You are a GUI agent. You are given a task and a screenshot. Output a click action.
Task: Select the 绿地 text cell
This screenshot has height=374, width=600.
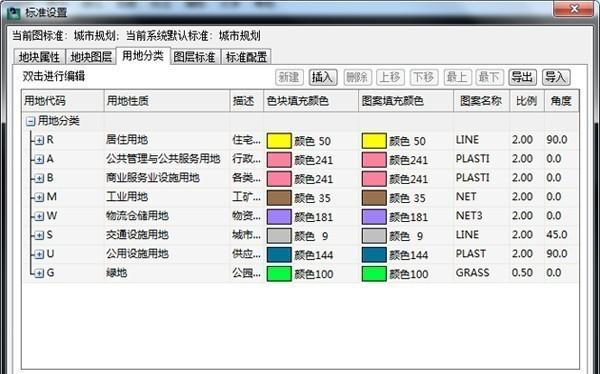coord(116,273)
